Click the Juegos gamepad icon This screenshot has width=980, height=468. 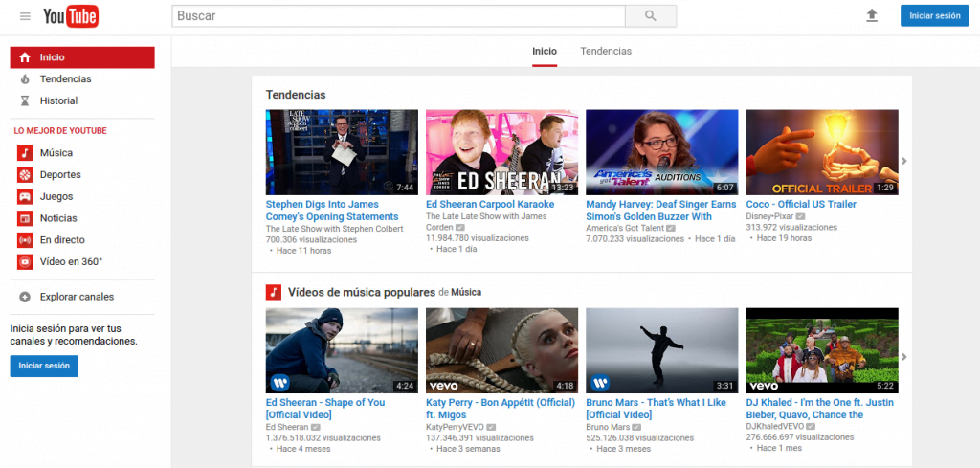coord(25,197)
